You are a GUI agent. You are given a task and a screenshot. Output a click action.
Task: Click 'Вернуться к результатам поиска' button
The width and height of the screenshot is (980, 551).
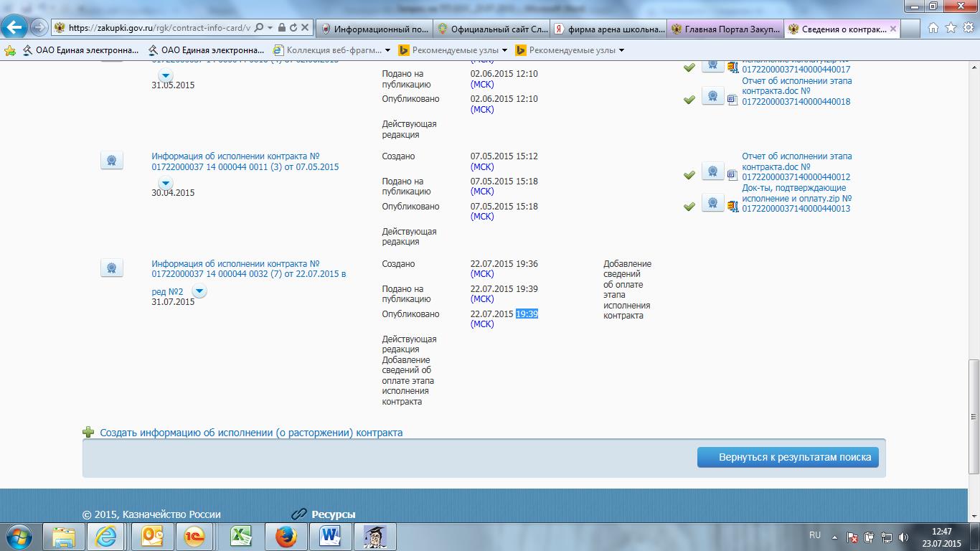click(x=788, y=457)
